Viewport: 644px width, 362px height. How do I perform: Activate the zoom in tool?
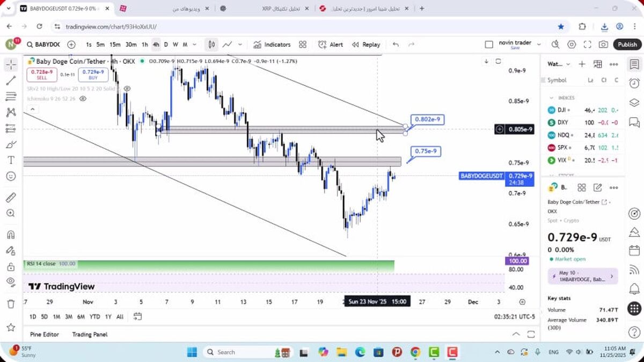click(11, 213)
